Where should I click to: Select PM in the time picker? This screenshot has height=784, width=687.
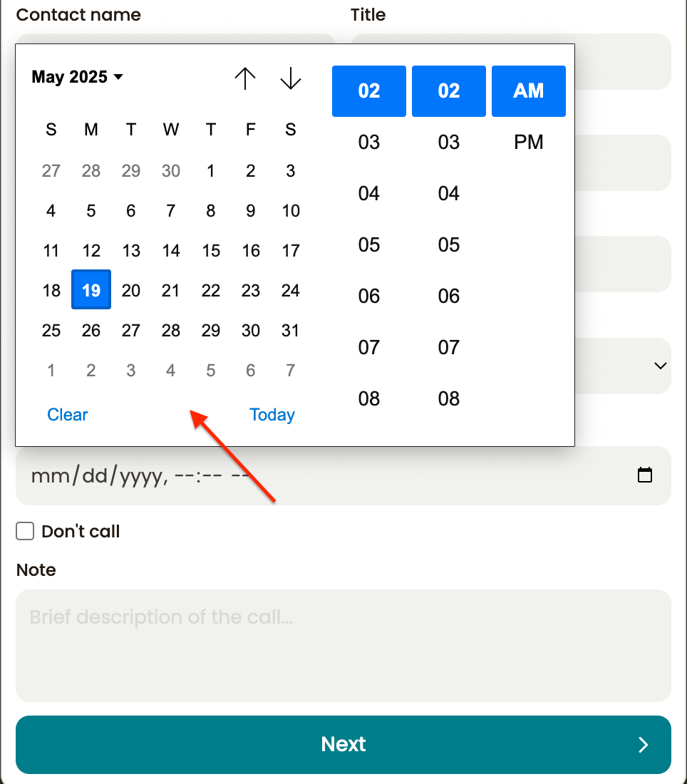click(529, 142)
